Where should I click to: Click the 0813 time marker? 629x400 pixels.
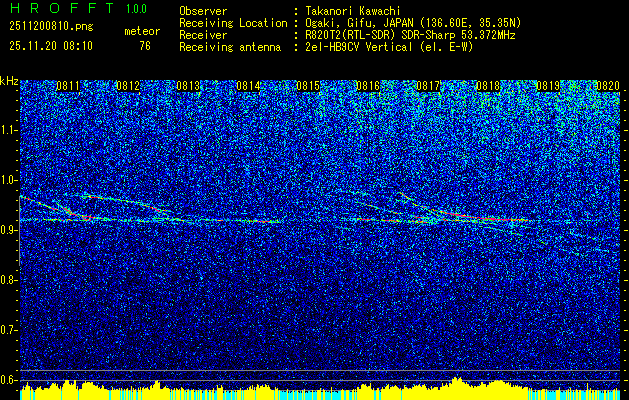click(188, 85)
